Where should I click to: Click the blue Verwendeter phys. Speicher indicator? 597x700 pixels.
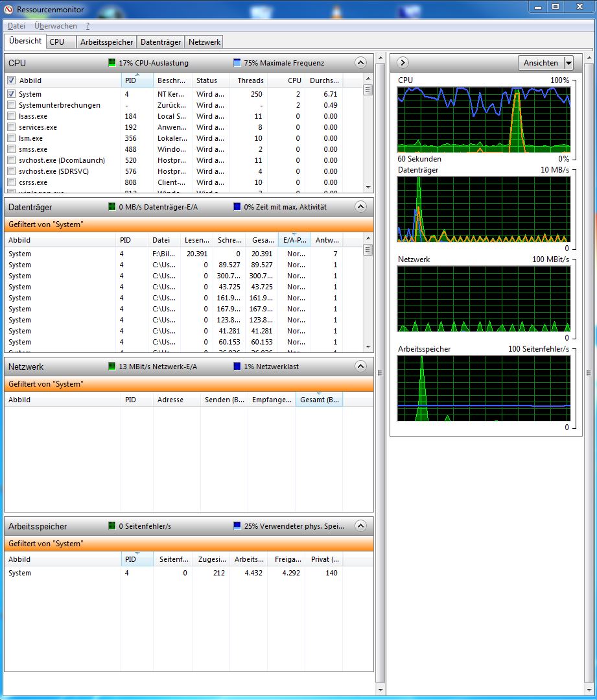tap(237, 526)
